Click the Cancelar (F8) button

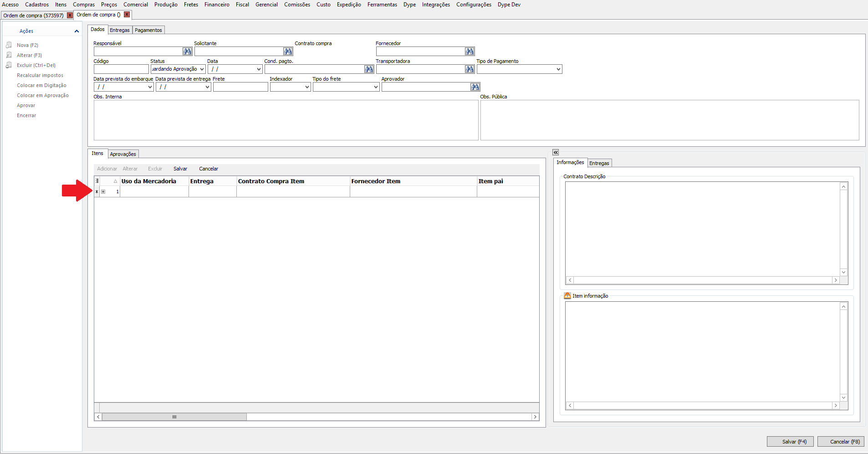841,442
